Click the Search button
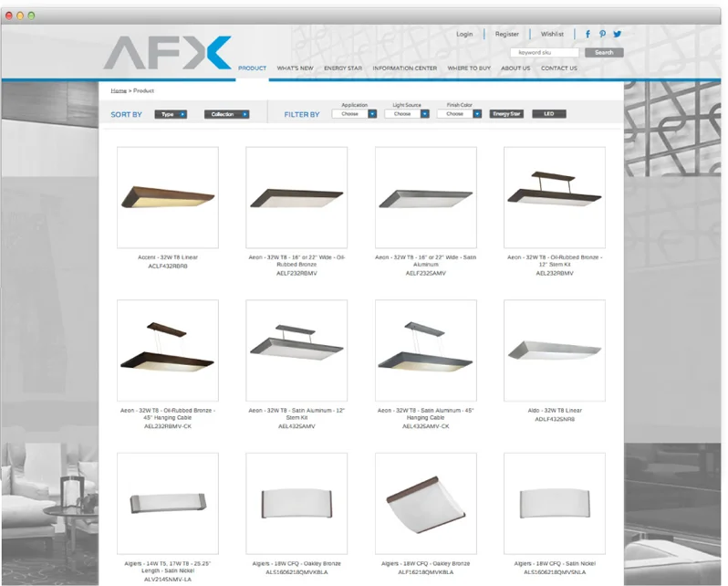 (604, 53)
